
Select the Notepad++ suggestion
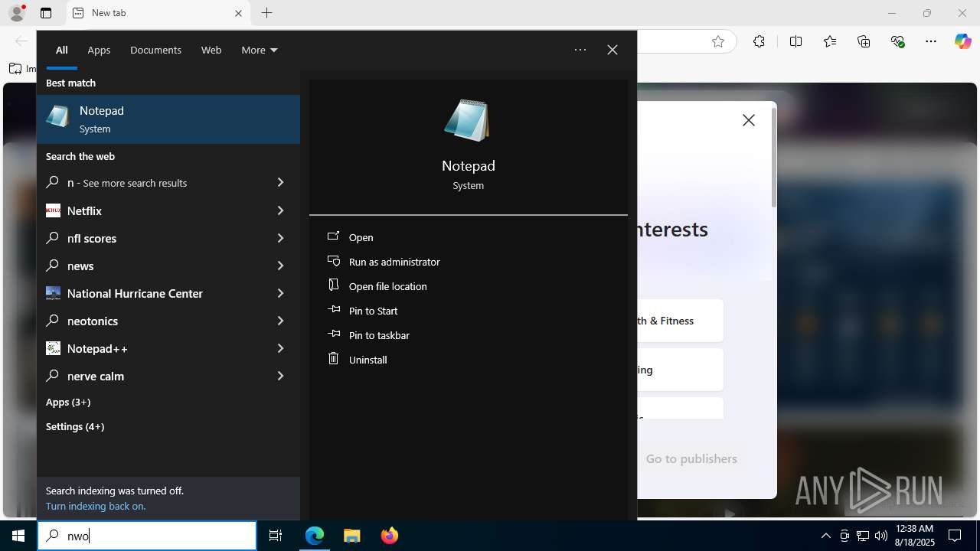[x=150, y=348]
